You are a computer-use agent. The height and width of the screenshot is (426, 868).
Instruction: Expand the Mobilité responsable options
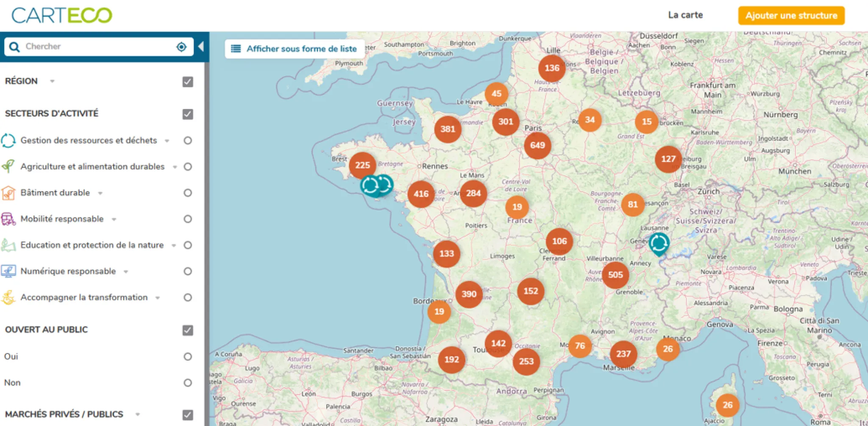[113, 219]
